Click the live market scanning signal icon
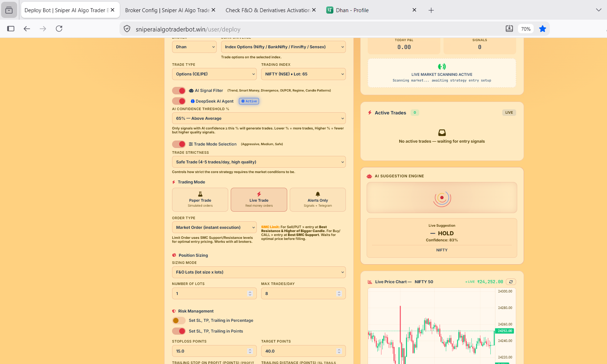 [442, 67]
